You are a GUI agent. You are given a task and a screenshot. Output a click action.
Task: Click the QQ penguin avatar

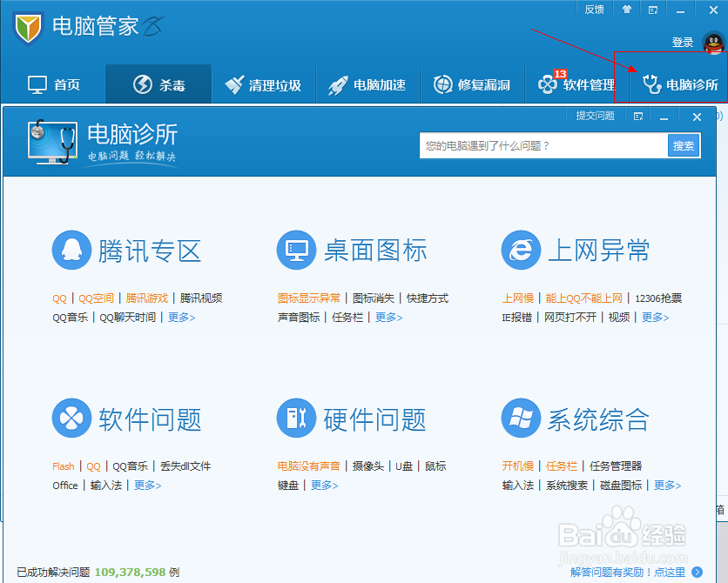pos(713,43)
